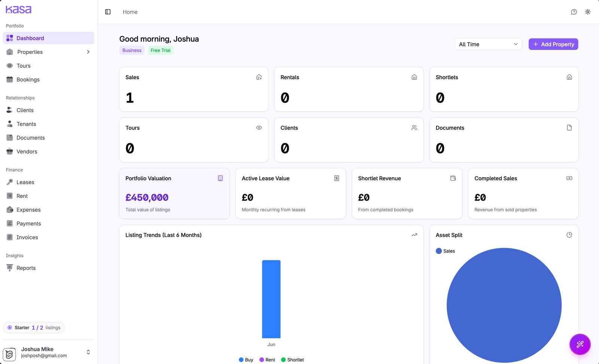
Task: Go to Leases page
Action: (49, 183)
